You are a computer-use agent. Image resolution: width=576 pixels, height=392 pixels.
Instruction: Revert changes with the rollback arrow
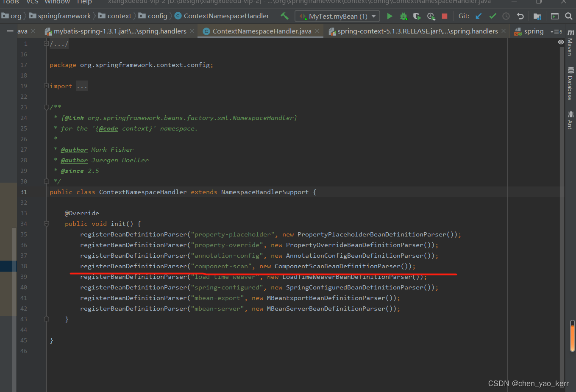pos(520,16)
